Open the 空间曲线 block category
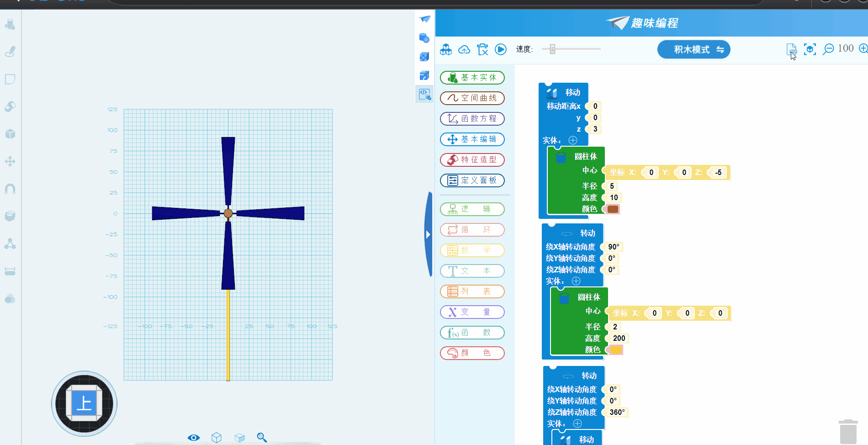This screenshot has height=445, width=868. (x=472, y=98)
